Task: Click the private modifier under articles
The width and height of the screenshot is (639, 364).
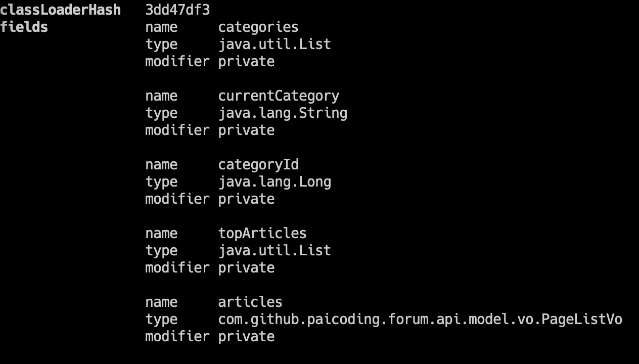Action: 246,337
